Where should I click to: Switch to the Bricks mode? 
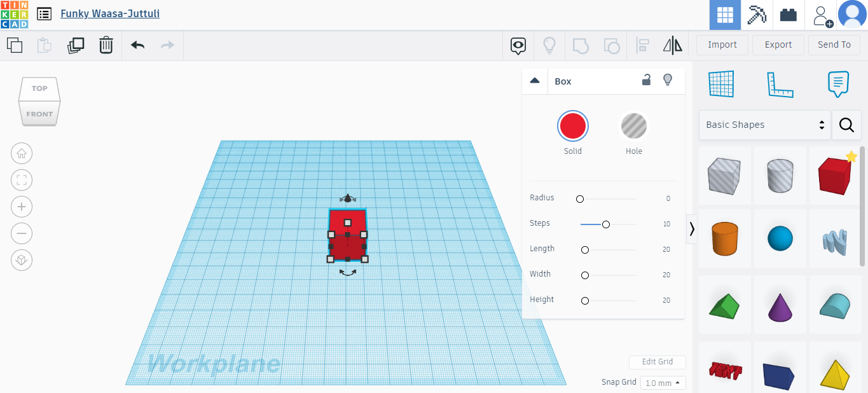pos(789,15)
